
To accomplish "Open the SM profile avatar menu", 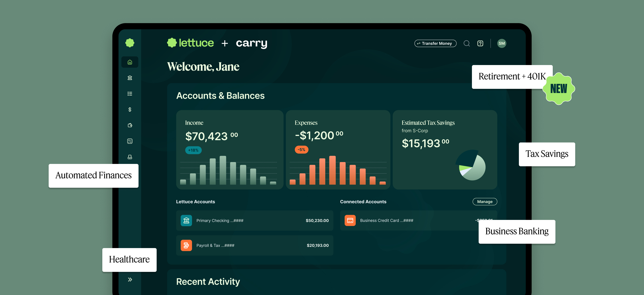I will [x=502, y=43].
